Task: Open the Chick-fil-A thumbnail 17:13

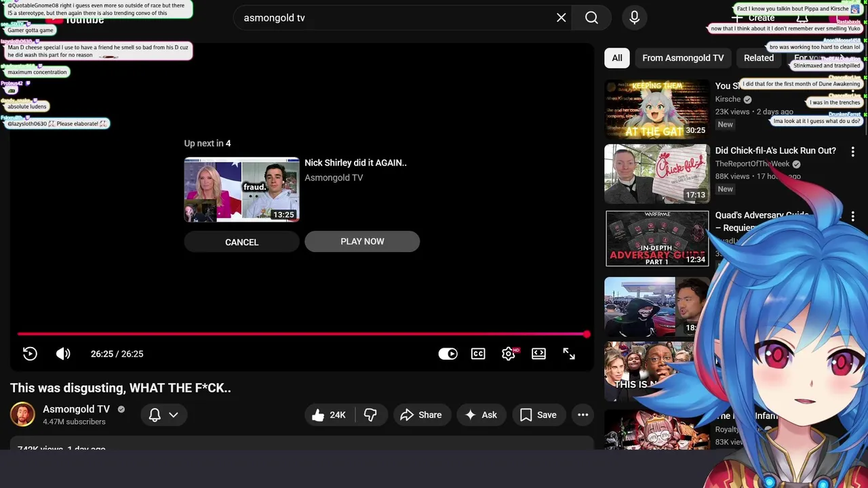Action: pyautogui.click(x=657, y=174)
